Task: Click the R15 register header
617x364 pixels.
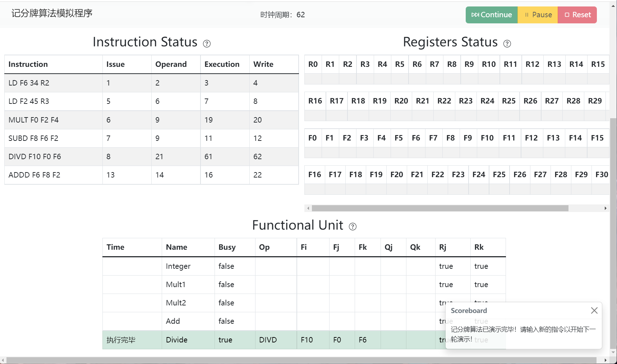Action: click(598, 64)
